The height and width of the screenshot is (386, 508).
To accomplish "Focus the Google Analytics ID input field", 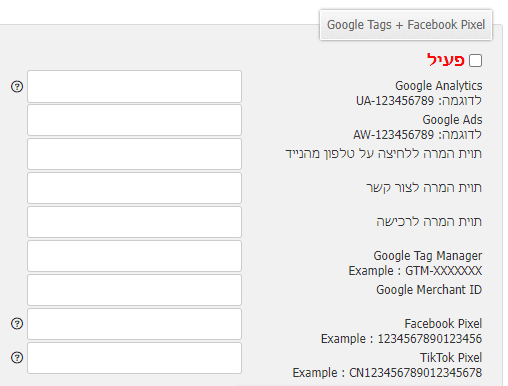I will tap(134, 86).
